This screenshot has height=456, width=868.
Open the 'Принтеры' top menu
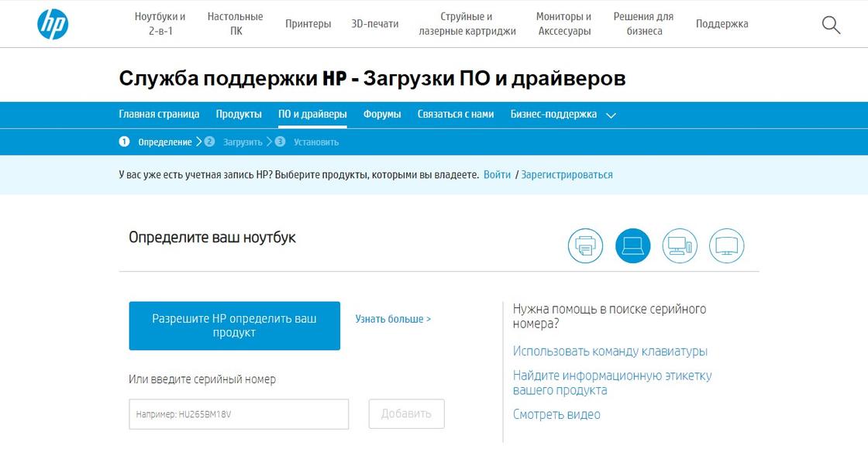coord(308,24)
